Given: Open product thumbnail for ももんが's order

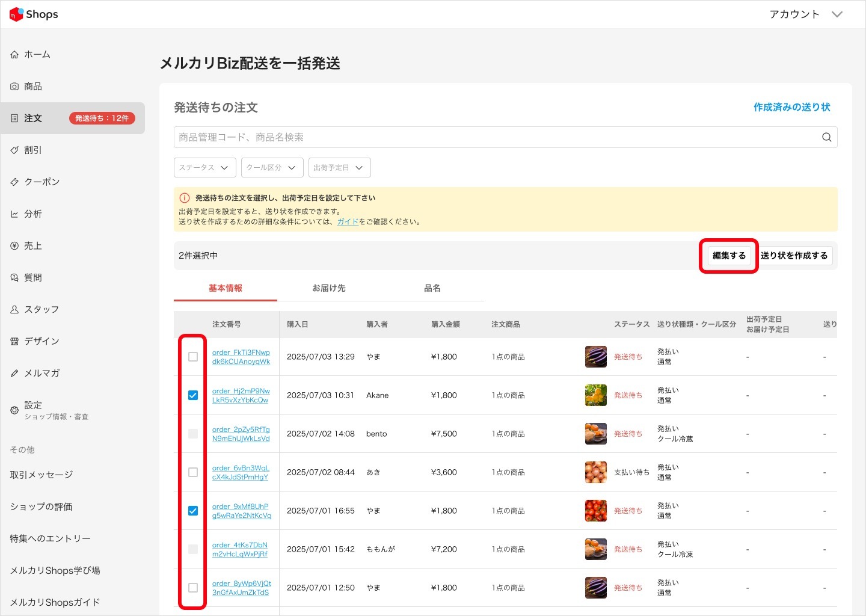Looking at the screenshot, I should pyautogui.click(x=596, y=549).
